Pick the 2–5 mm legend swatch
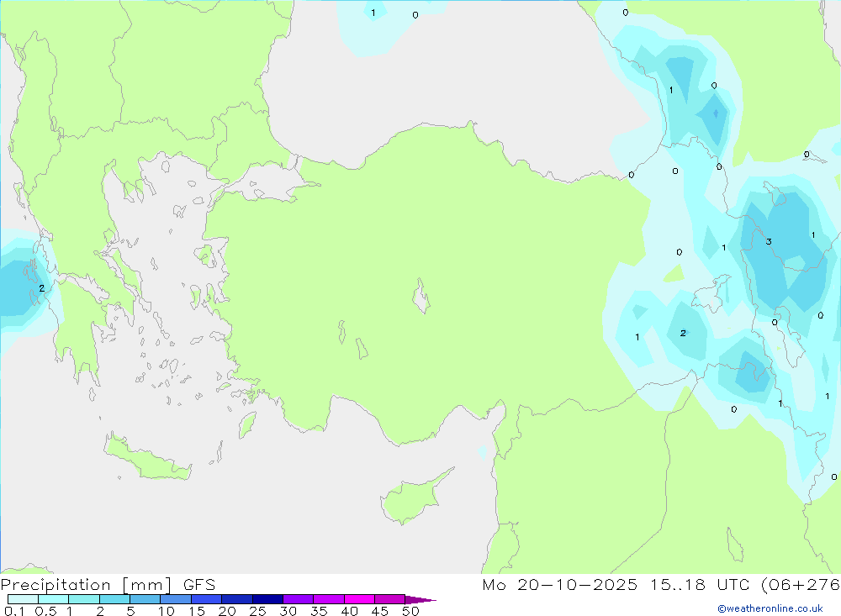This screenshot has width=841, height=616. pyautogui.click(x=114, y=599)
